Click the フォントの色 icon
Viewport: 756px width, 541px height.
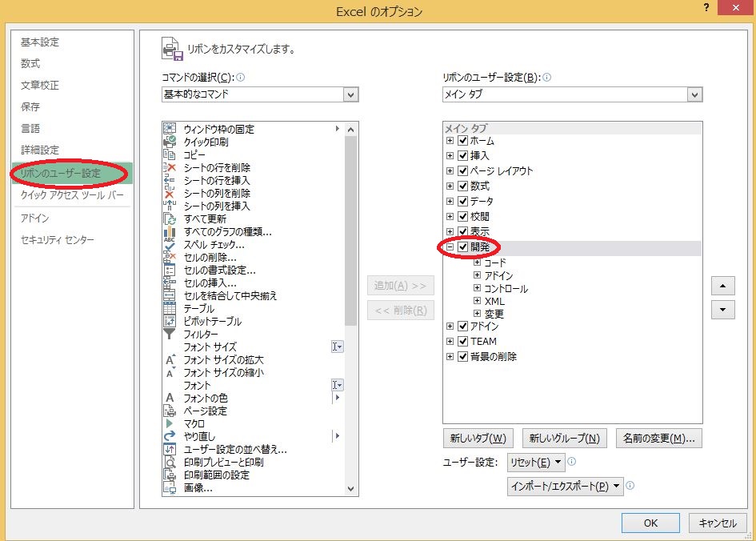(x=170, y=398)
